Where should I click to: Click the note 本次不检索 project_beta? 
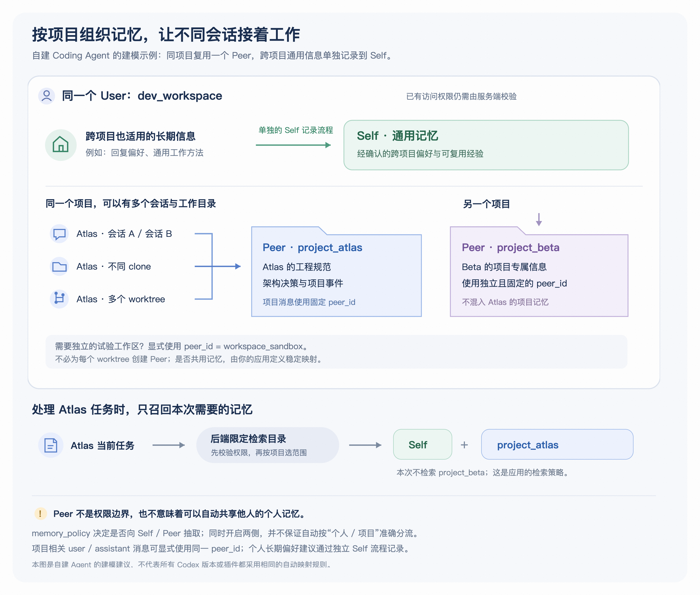483,473
